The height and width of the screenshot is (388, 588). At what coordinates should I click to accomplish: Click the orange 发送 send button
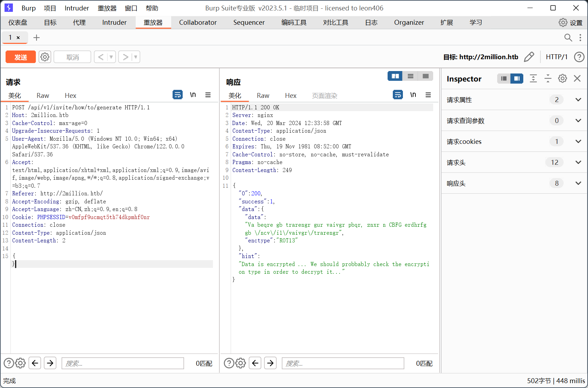21,57
